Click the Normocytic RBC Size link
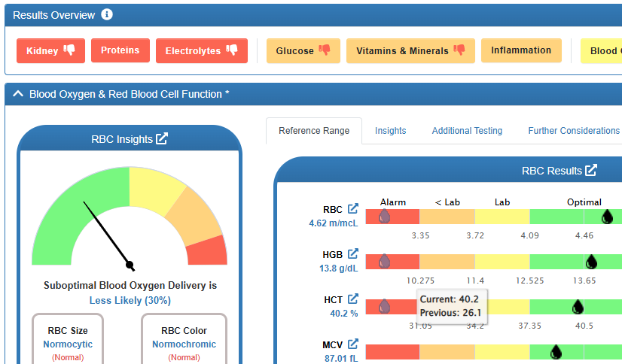622x364 pixels. click(68, 344)
